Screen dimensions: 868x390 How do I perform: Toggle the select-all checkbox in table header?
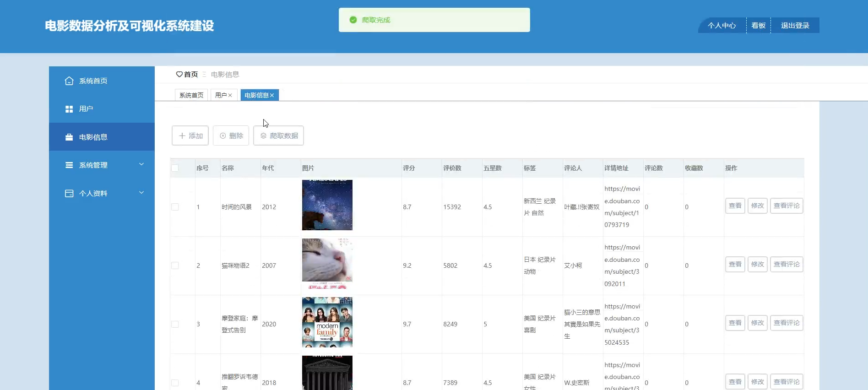175,168
